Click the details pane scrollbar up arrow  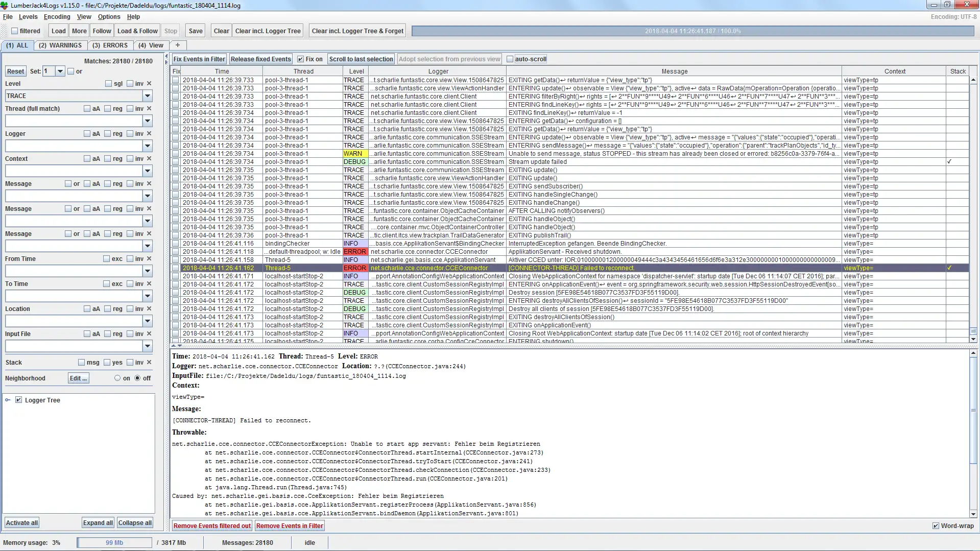pyautogui.click(x=973, y=353)
